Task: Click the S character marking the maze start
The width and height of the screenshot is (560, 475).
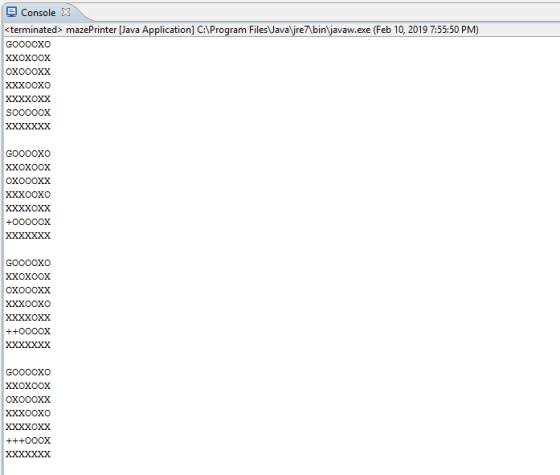Action: coord(9,113)
